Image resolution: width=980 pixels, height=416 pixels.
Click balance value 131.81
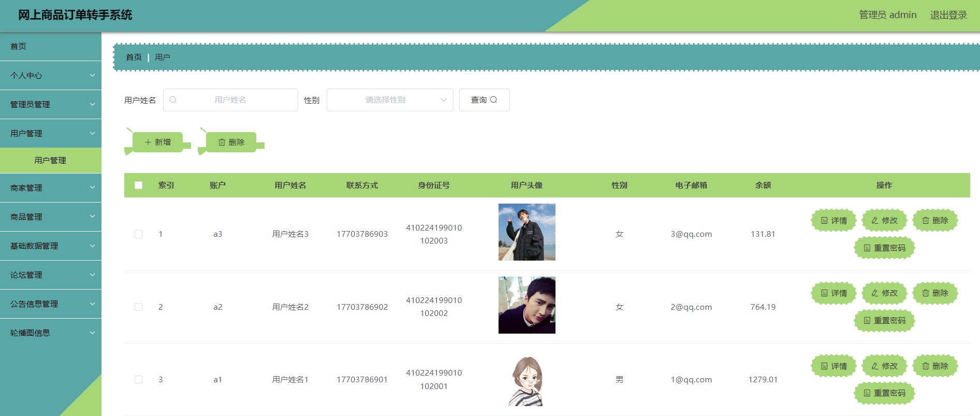[x=763, y=234]
